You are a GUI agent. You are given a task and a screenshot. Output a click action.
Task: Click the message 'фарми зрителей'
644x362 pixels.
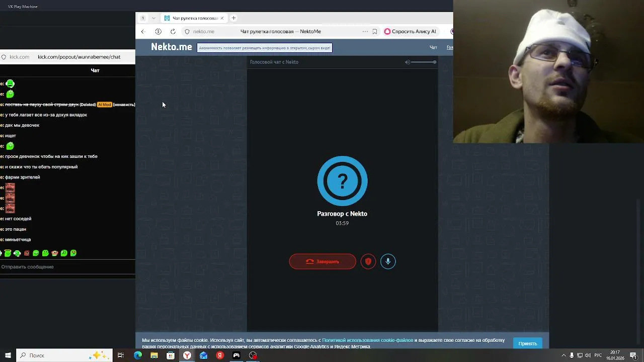(23, 177)
